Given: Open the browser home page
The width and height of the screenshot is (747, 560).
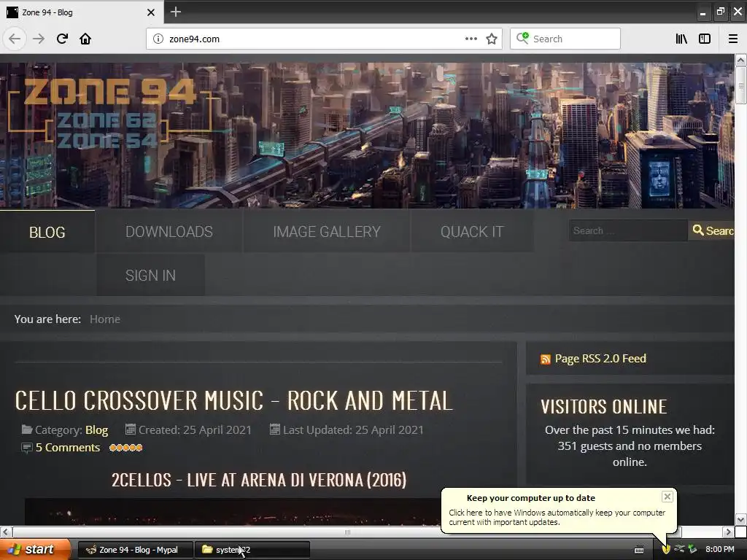Looking at the screenshot, I should point(85,39).
